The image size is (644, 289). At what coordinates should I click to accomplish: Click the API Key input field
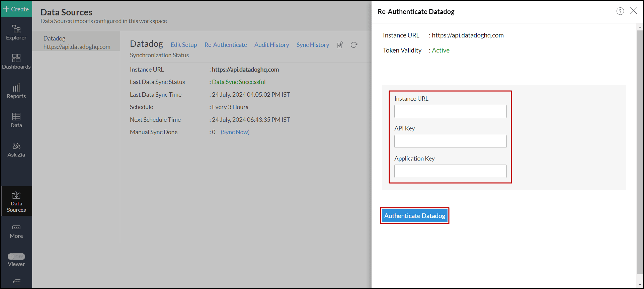450,141
